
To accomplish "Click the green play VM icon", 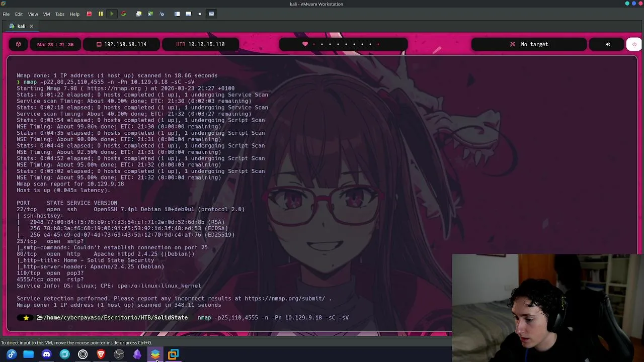I will (111, 14).
